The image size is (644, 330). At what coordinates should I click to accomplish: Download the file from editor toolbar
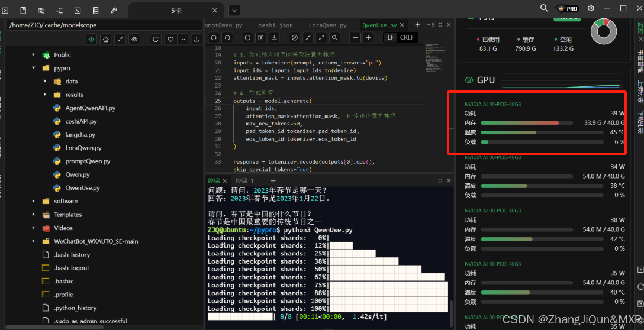(275, 38)
